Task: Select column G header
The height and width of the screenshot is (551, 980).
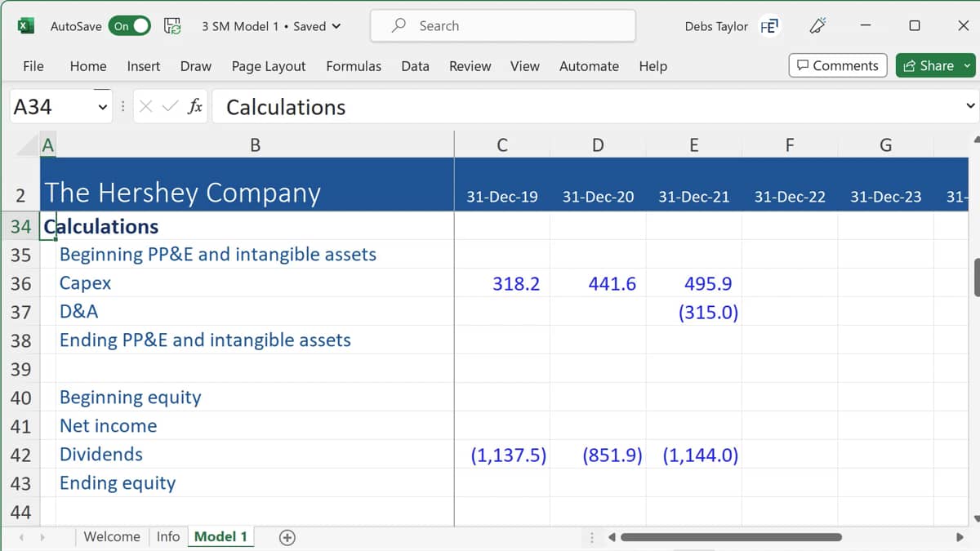Action: [x=885, y=145]
